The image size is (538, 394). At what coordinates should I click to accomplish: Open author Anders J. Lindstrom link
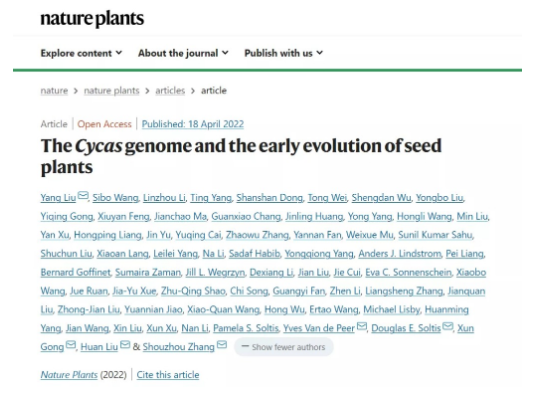400,254
